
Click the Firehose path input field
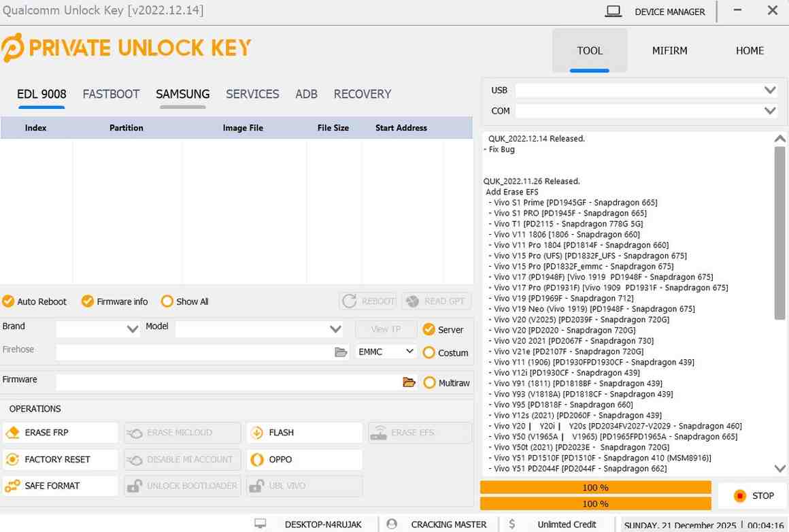point(195,352)
